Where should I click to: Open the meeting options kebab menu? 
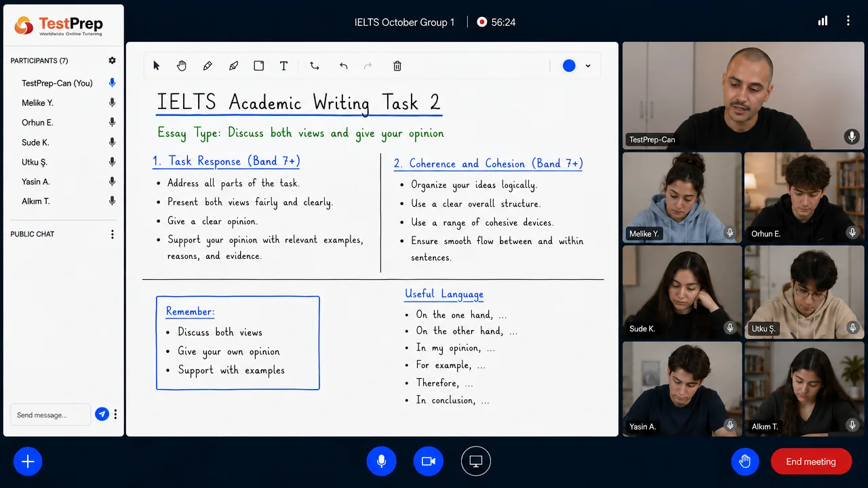point(848,21)
